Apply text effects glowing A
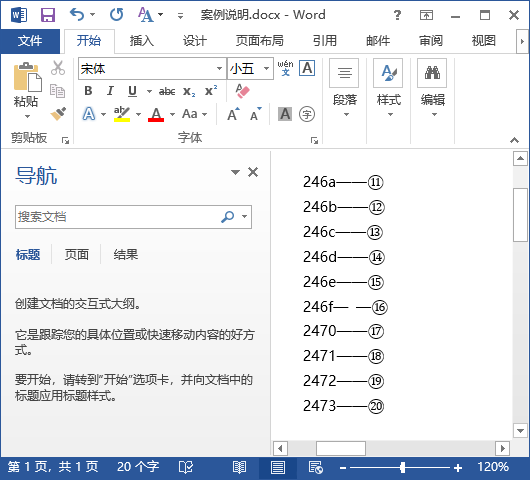530x480 pixels. pyautogui.click(x=89, y=114)
